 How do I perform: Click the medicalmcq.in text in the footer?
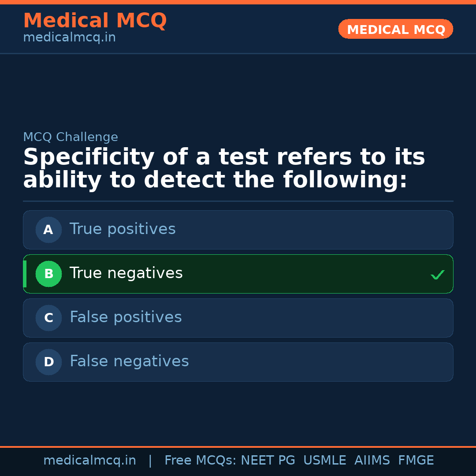(90, 460)
